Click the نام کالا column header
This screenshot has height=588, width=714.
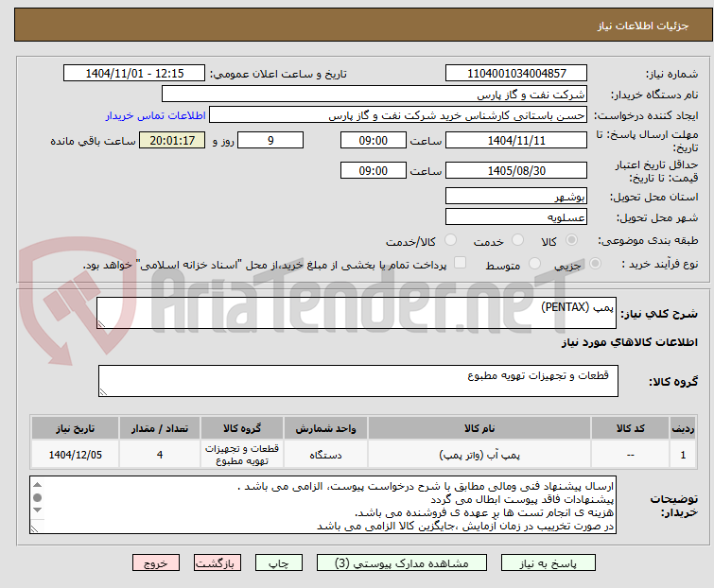click(x=479, y=428)
